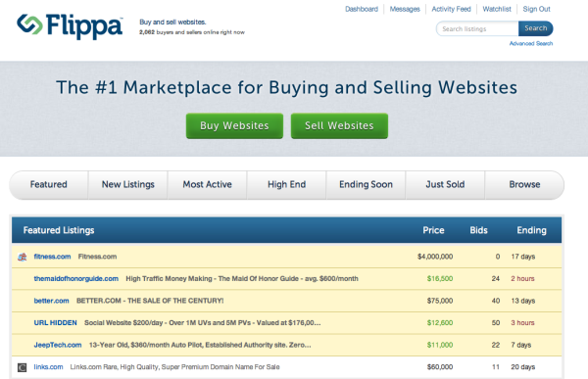Show Ending Soon listings

(x=366, y=184)
